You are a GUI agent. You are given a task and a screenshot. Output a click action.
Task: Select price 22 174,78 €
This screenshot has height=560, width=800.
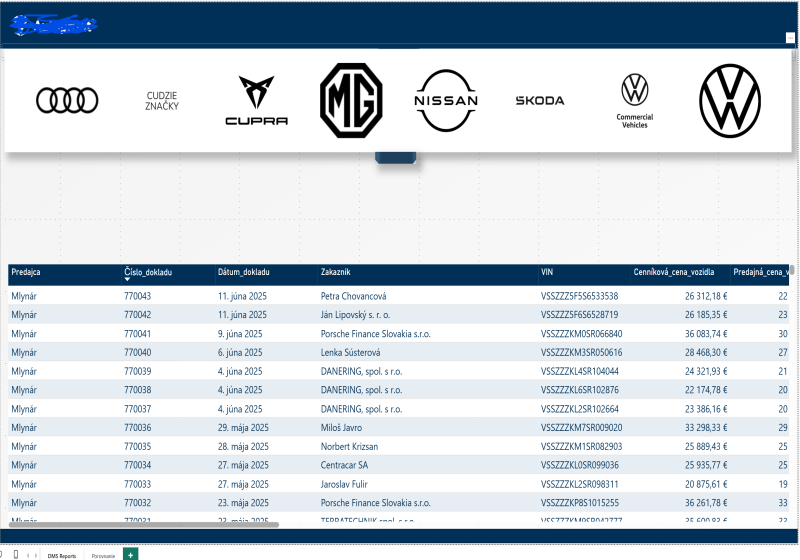point(706,390)
